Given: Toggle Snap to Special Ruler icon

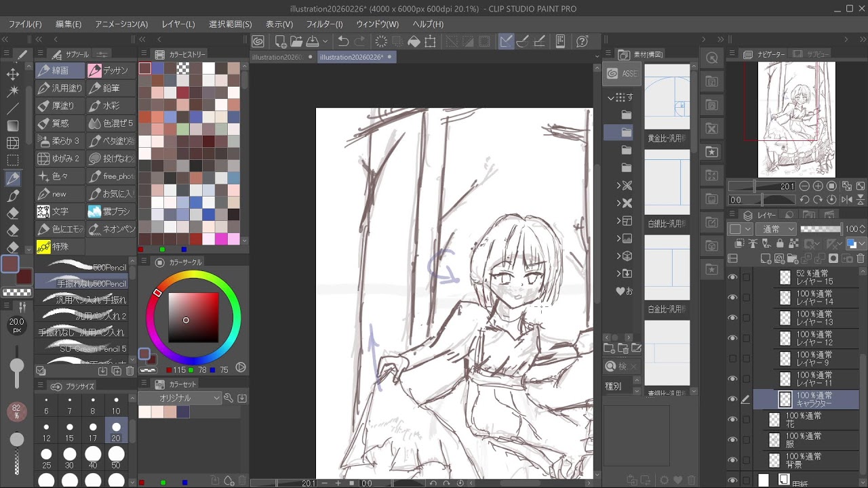Looking at the screenshot, I should pyautogui.click(x=523, y=41).
